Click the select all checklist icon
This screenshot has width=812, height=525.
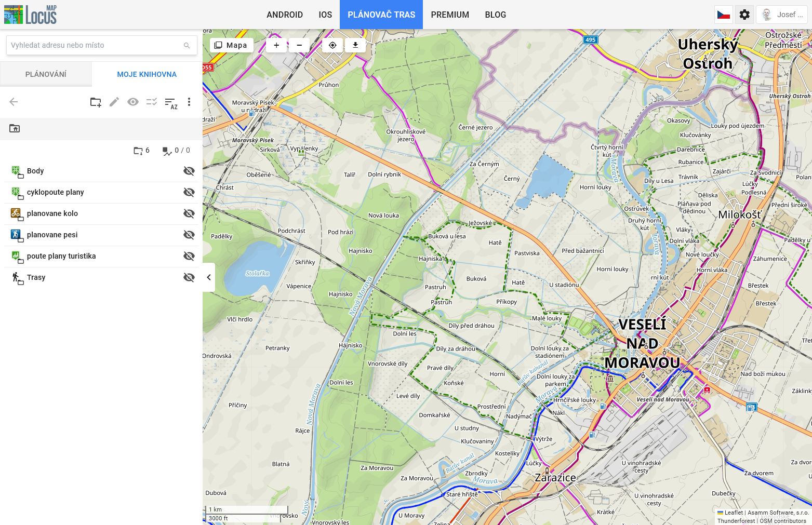152,102
